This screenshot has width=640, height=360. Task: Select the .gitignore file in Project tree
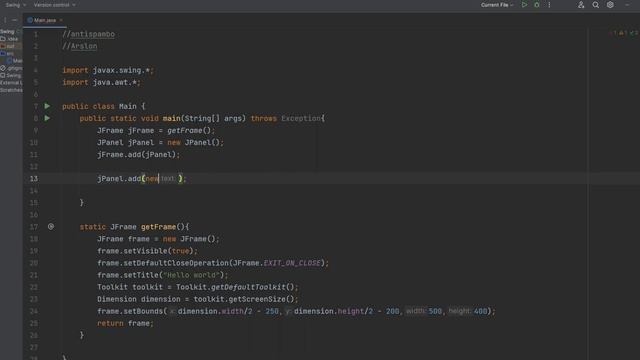pyautogui.click(x=11, y=68)
